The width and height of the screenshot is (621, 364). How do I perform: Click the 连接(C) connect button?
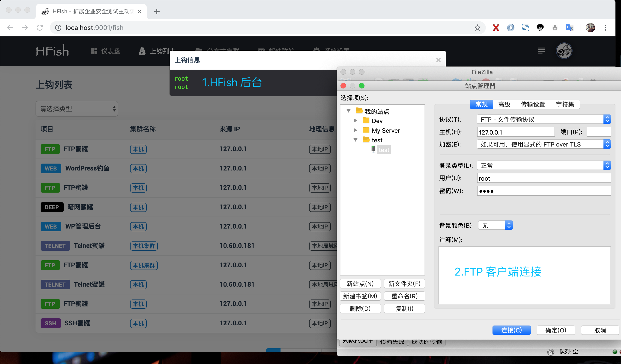click(511, 330)
